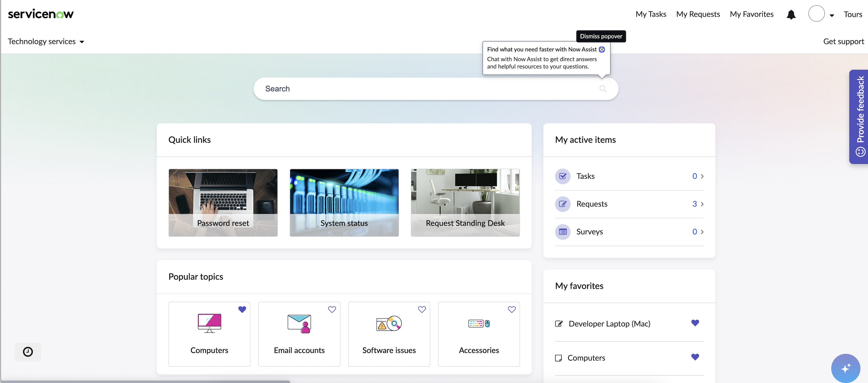Open the Computers topic card label
Screen dimensions: 868x383
pos(209,350)
